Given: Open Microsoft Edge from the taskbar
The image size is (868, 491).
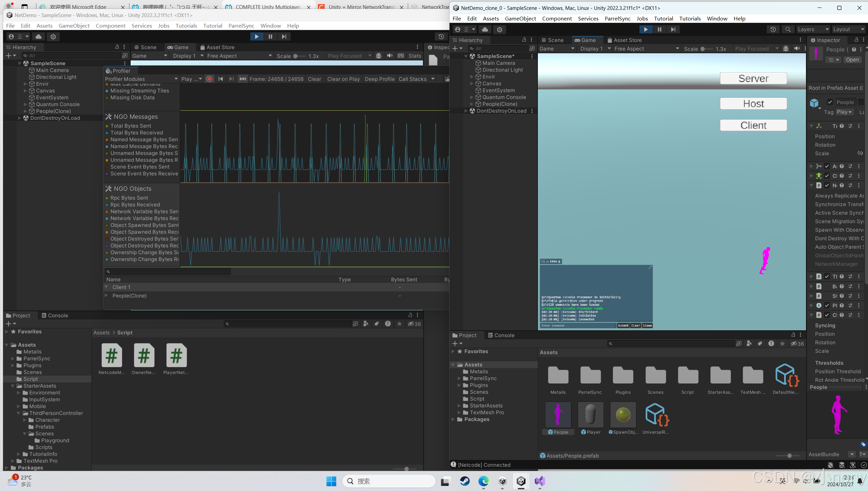Looking at the screenshot, I should [x=483, y=481].
